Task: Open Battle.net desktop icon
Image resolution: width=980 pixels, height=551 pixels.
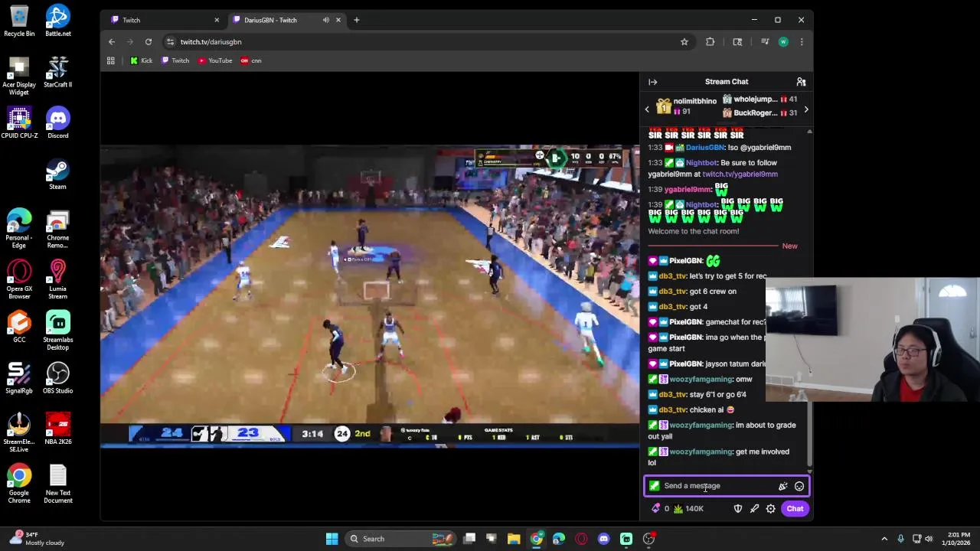Action: (x=57, y=21)
